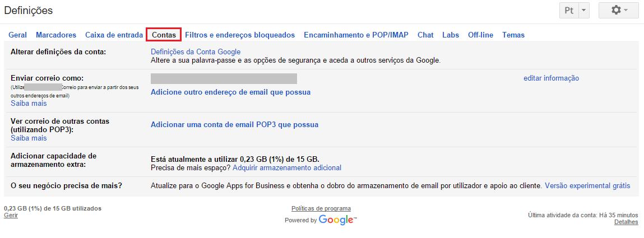This screenshot has height=238, width=644.
Task: Click Adicione outro endereço de email que possua
Action: pyautogui.click(x=230, y=92)
